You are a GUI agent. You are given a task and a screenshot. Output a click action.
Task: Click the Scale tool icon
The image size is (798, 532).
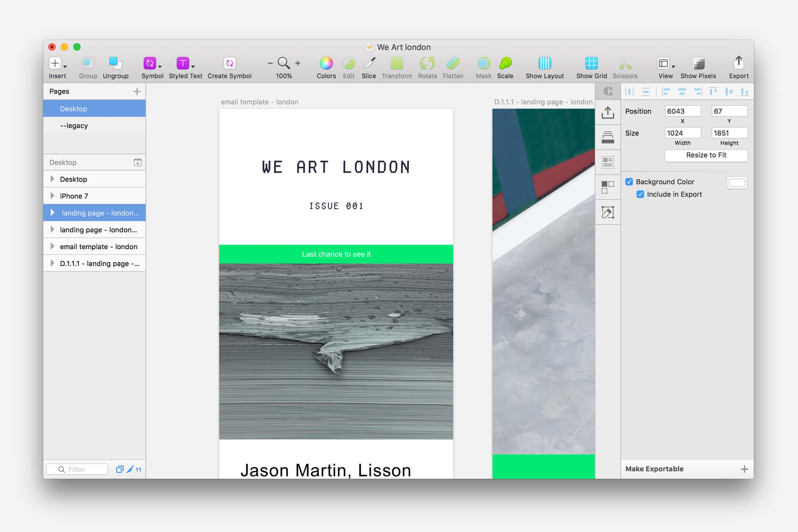coord(505,64)
